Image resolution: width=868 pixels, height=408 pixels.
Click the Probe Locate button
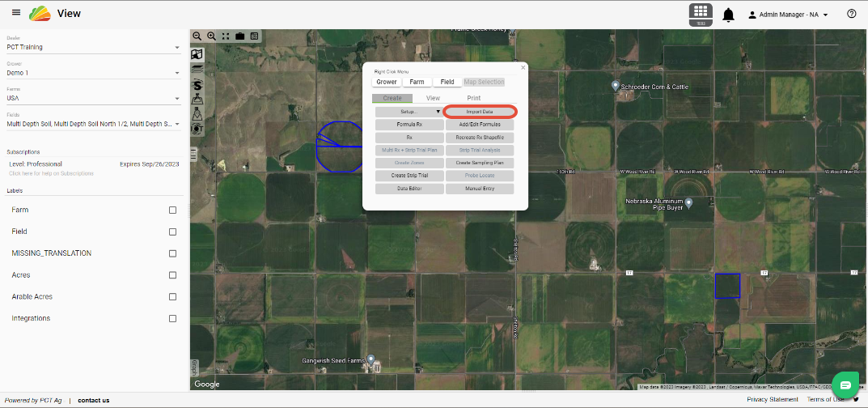point(480,176)
